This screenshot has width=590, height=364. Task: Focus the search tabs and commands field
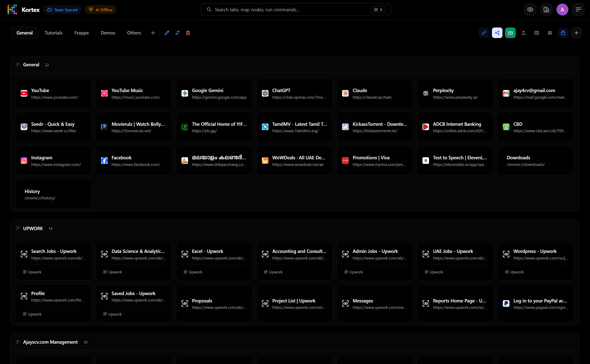[x=296, y=10]
